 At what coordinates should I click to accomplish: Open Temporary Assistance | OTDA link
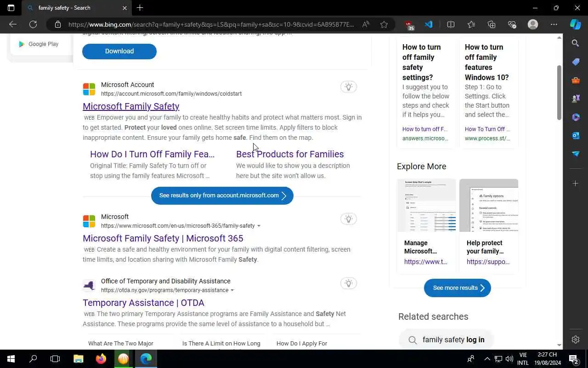click(x=143, y=303)
